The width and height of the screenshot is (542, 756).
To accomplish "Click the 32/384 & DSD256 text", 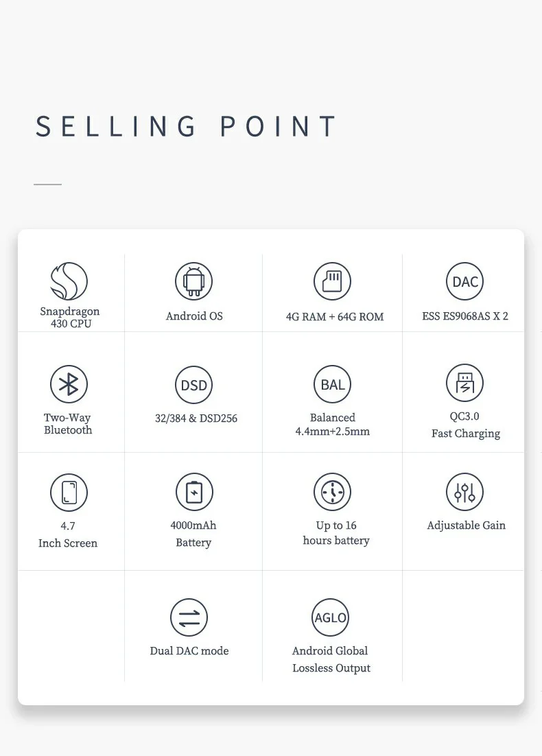I will (x=196, y=418).
